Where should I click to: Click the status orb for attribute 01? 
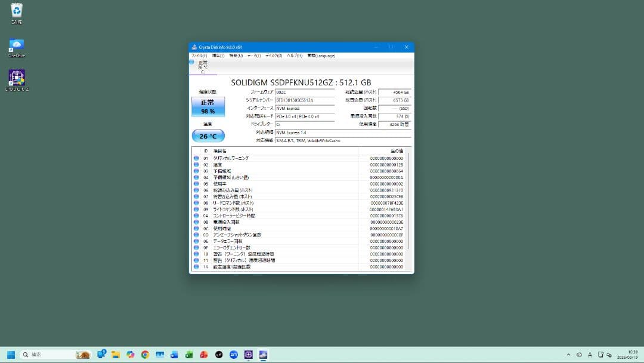click(x=196, y=158)
